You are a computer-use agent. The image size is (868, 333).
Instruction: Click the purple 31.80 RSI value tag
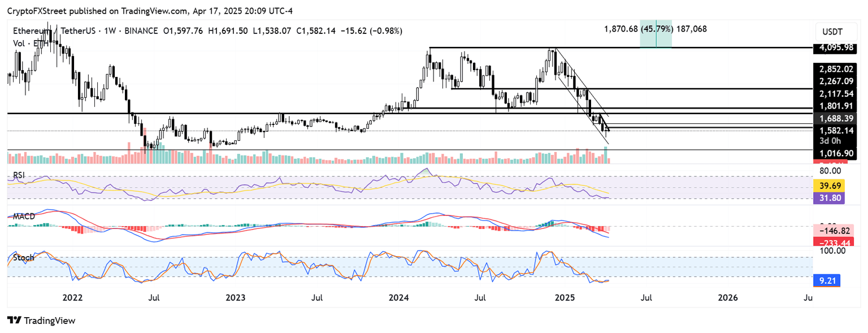pos(828,198)
